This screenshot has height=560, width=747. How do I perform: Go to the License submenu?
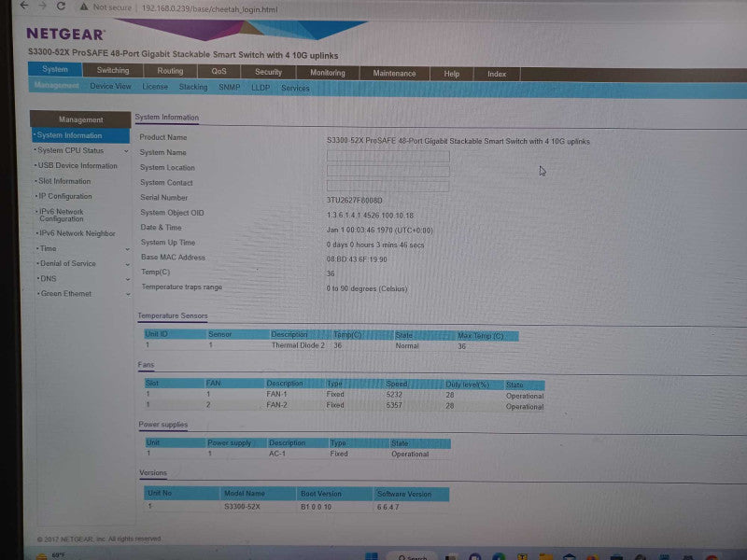(155, 87)
